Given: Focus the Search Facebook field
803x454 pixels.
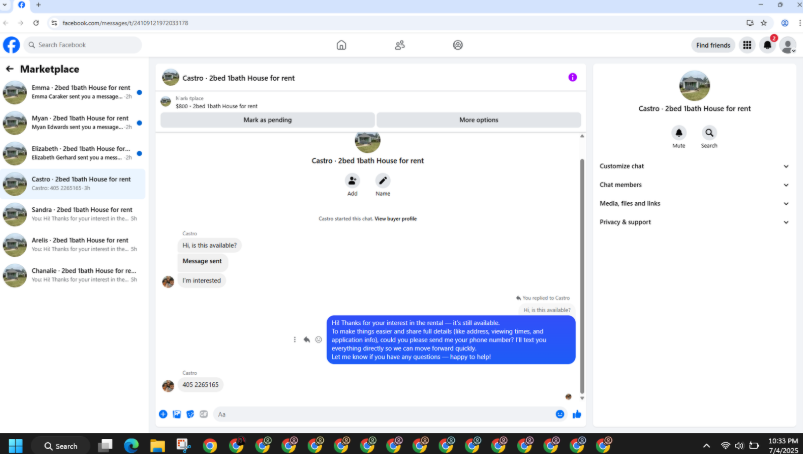Looking at the screenshot, I should tap(83, 45).
